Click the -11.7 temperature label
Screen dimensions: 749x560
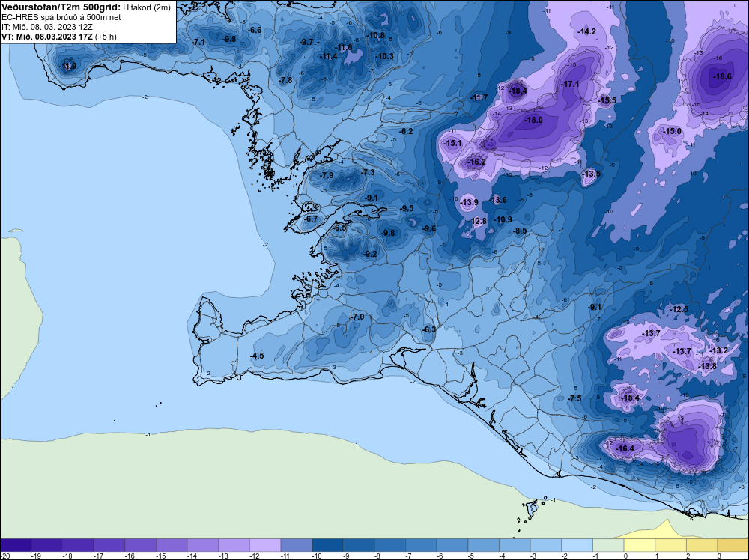pyautogui.click(x=479, y=97)
